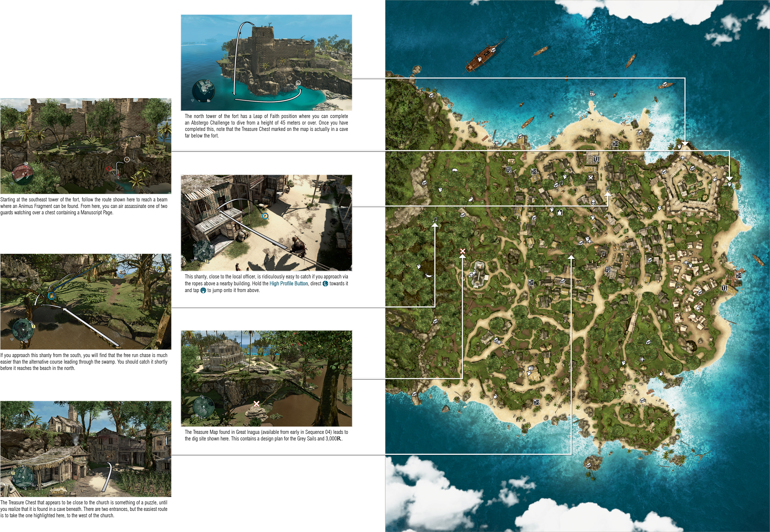This screenshot has height=532, width=770.
Task: Click the chest icon on the small northeastern boat
Action: 665,84
